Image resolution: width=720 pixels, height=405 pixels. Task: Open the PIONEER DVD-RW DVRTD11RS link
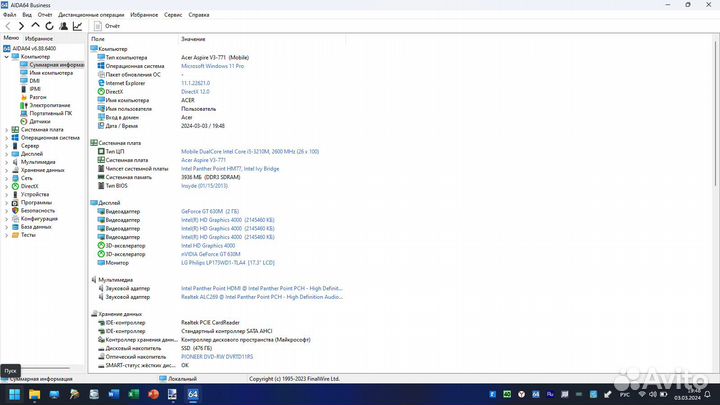tap(217, 357)
